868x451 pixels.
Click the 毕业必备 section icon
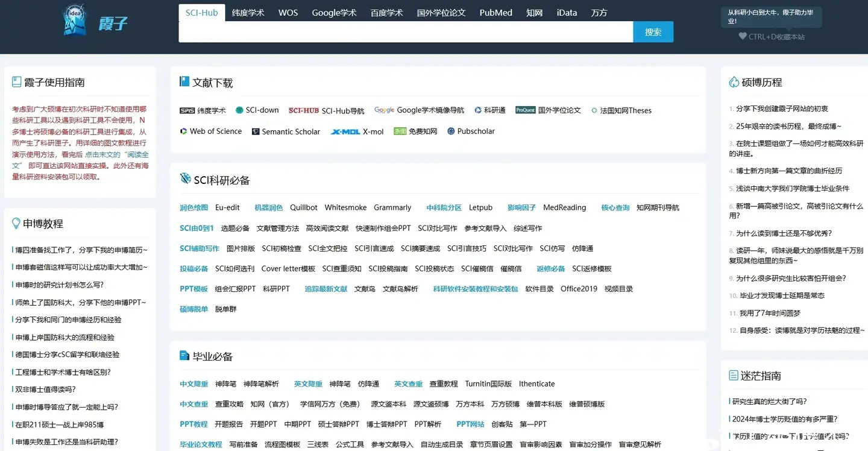tap(184, 355)
